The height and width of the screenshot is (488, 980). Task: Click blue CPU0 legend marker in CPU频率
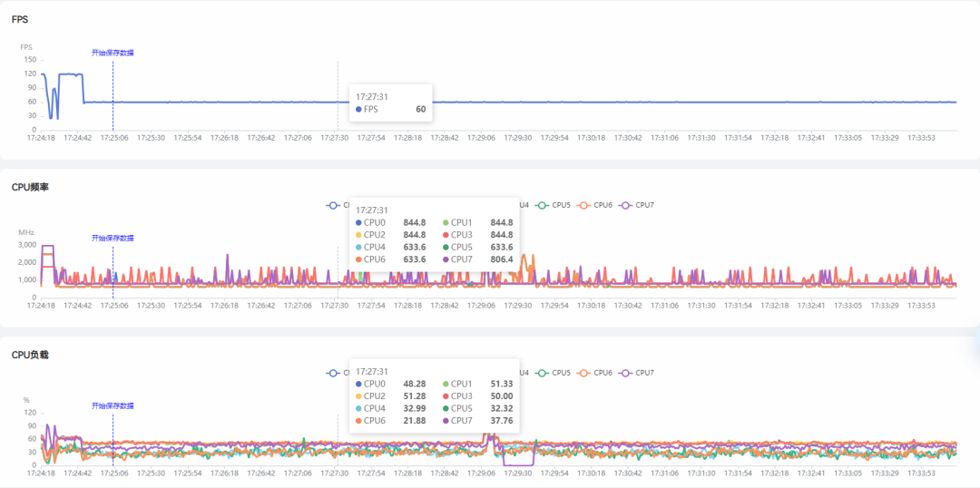tap(333, 205)
